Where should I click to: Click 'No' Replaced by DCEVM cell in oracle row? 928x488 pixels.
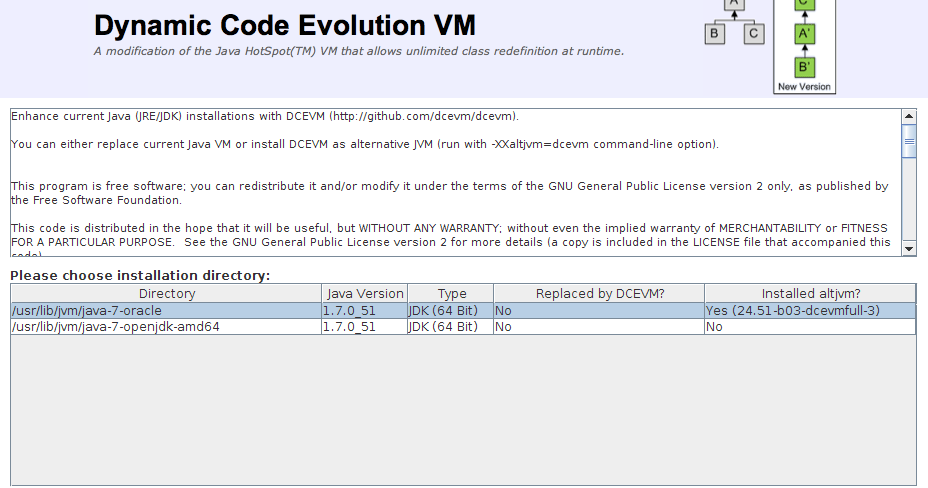point(600,311)
